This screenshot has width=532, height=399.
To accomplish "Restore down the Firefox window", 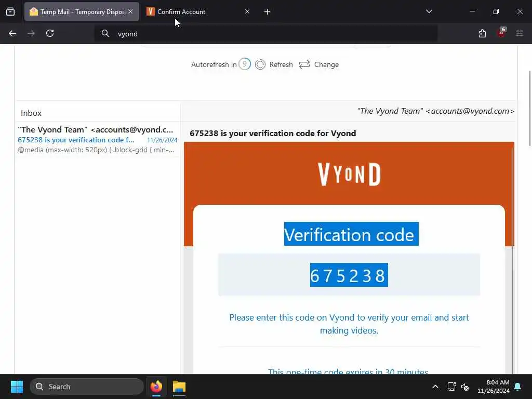I will 496,11.
